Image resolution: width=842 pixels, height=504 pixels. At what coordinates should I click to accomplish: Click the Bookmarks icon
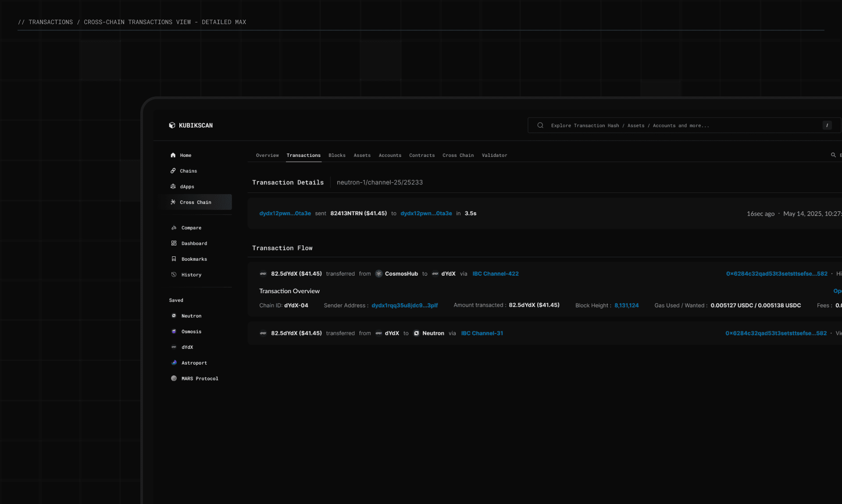(174, 259)
